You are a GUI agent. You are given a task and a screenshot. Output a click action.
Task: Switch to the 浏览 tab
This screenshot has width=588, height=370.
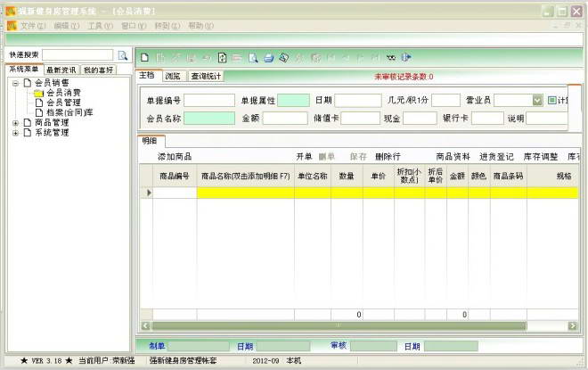click(x=173, y=76)
